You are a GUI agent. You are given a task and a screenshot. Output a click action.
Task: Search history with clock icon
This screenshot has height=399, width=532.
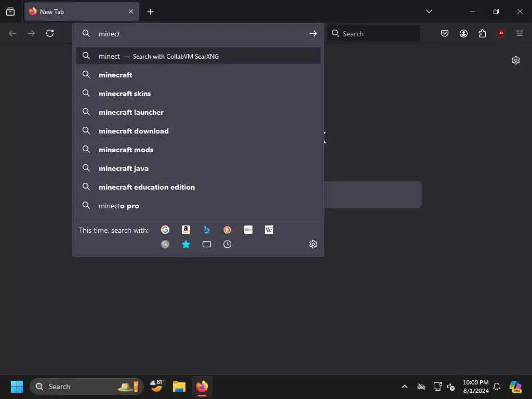pos(228,244)
